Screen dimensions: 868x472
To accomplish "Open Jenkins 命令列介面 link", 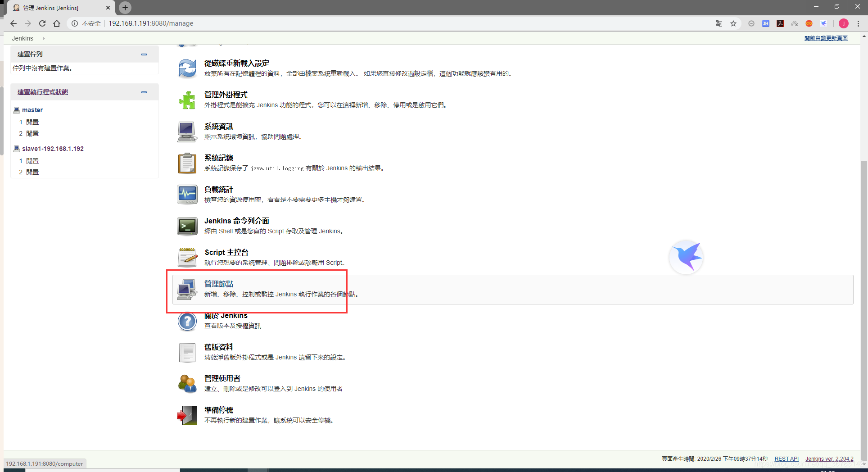I will point(237,221).
